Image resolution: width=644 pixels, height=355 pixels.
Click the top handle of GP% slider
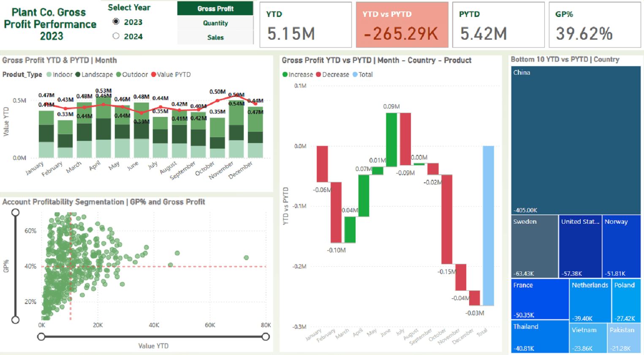pos(15,212)
